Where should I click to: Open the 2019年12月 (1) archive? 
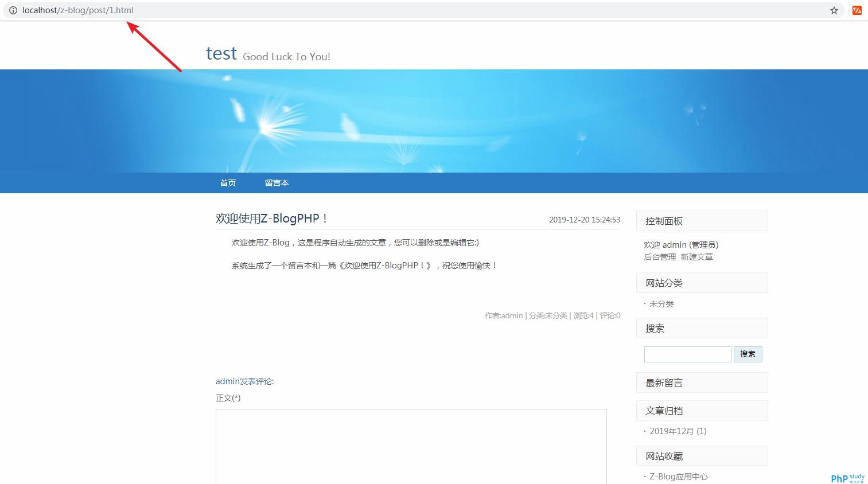point(678,431)
